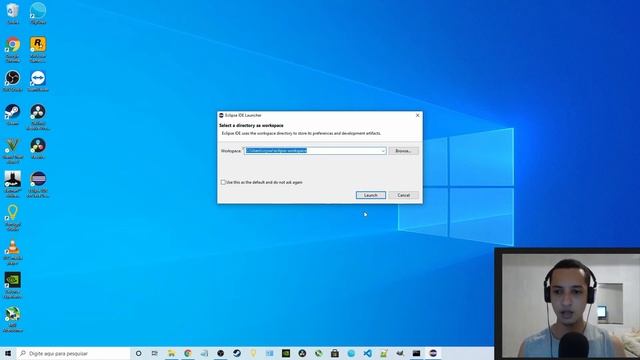The image size is (640, 360).
Task: Select the Recycle Bin desktop icon
Action: (13, 13)
